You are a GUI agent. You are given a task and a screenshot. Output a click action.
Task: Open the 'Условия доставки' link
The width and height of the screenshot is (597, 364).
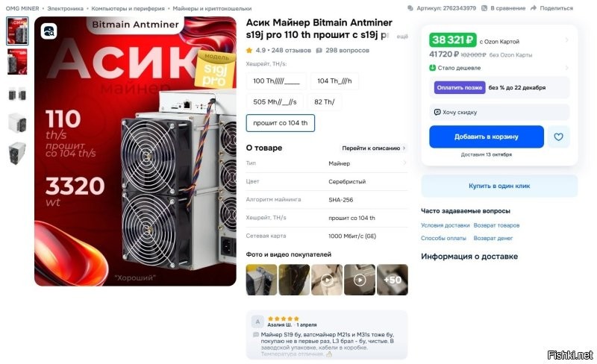[x=446, y=225]
